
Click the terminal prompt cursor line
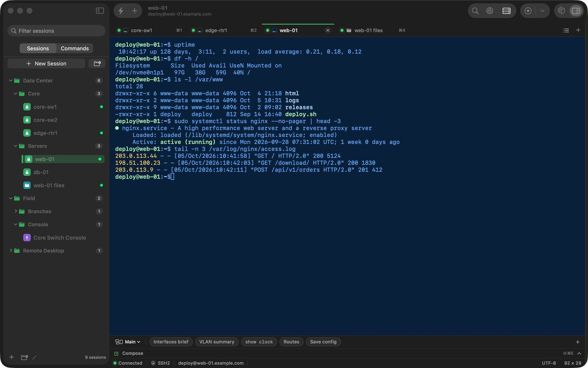(x=145, y=177)
